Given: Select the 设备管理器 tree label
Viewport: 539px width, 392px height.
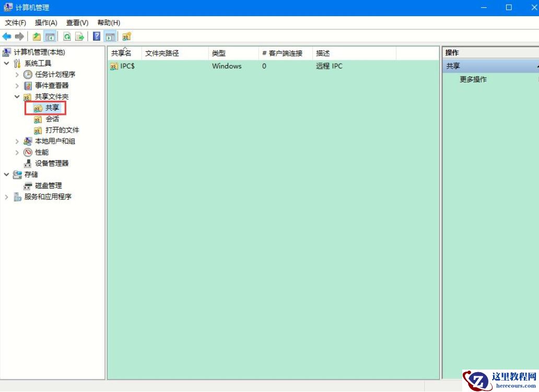Looking at the screenshot, I should click(x=52, y=163).
